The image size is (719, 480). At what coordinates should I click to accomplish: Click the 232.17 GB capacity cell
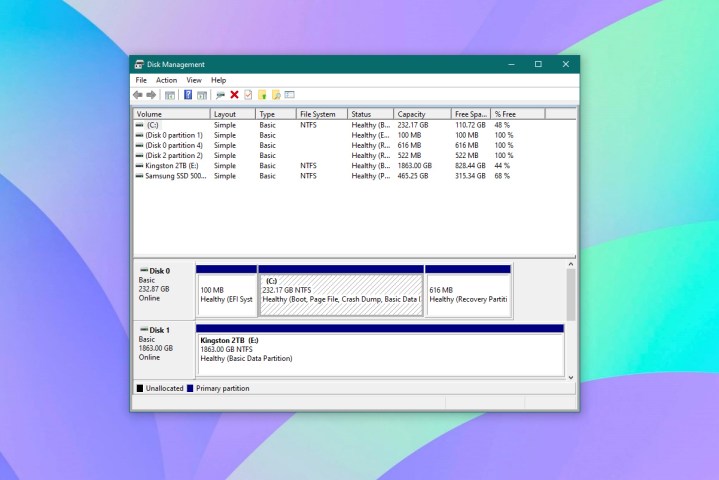pos(413,125)
